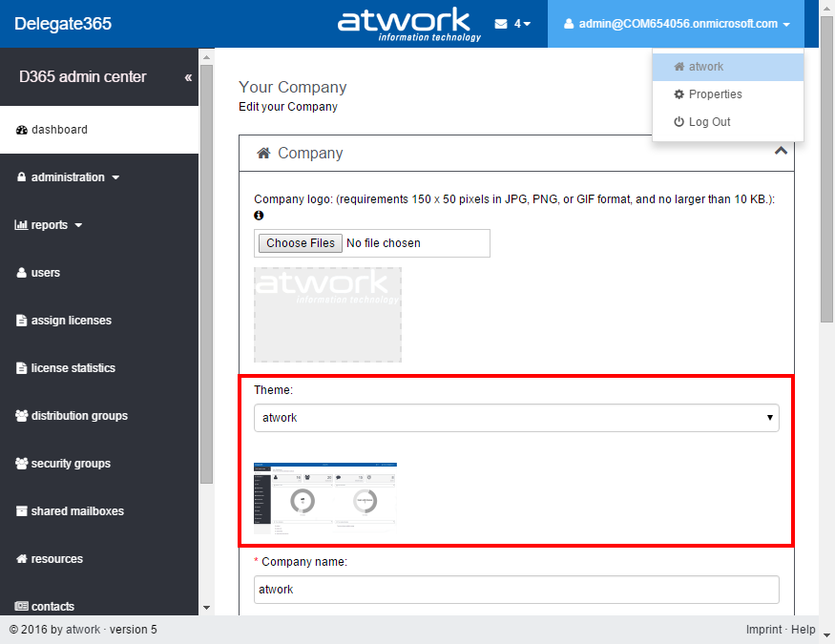Click the users icon in the sidebar
835x644 pixels.
tap(21, 273)
